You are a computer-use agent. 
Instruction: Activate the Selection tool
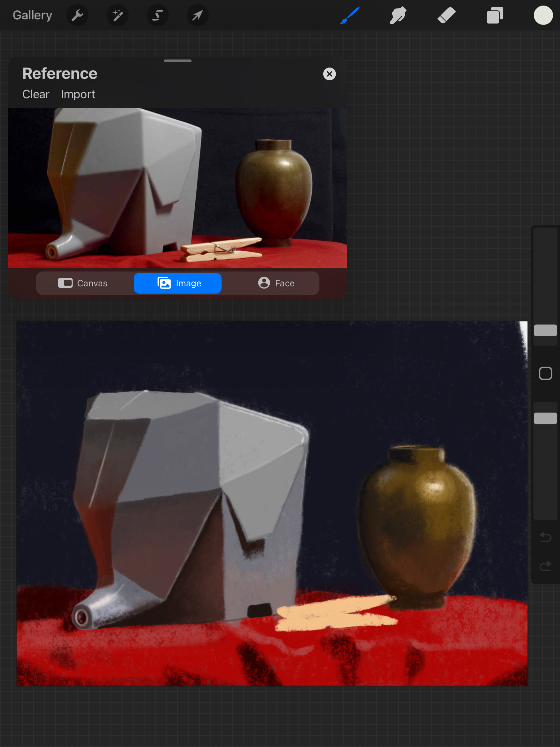(158, 15)
